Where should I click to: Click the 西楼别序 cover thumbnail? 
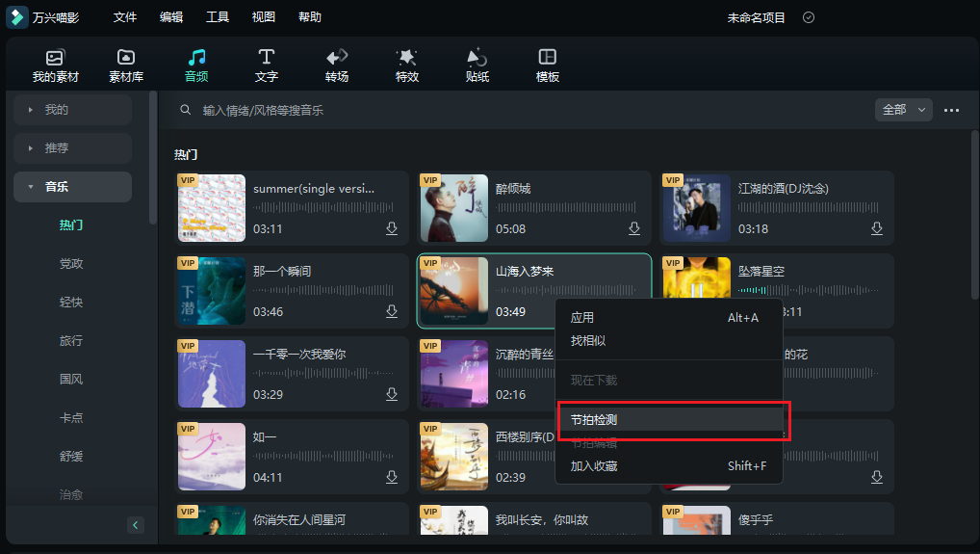(x=453, y=457)
